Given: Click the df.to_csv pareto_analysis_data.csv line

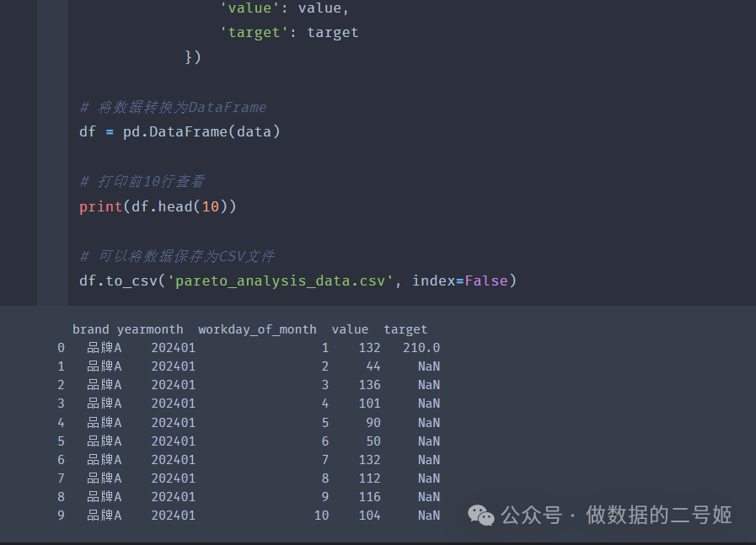Looking at the screenshot, I should pos(298,281).
